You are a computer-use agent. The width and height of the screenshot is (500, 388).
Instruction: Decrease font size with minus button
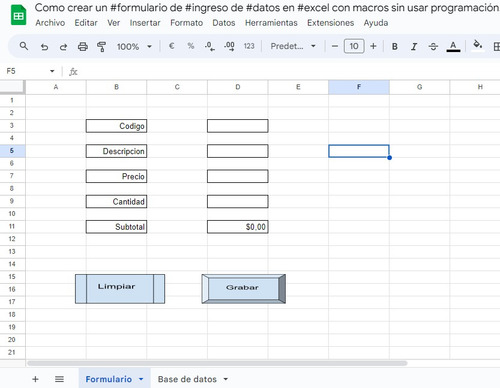coord(335,46)
